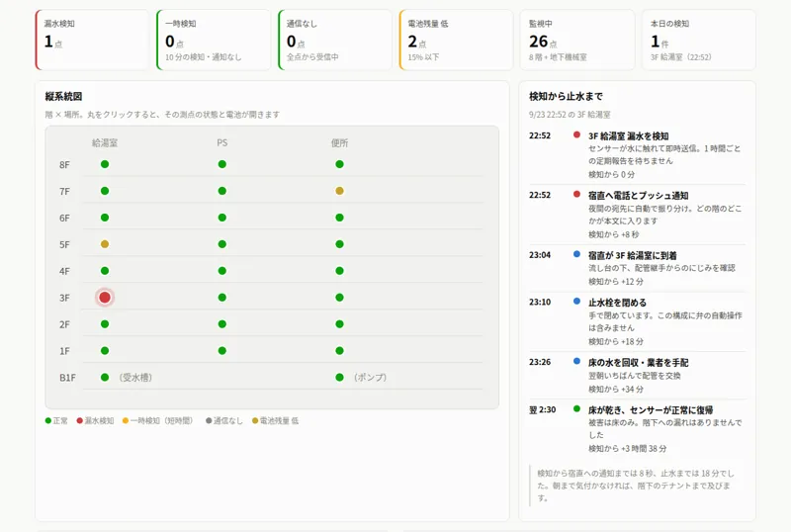Select the 7F 給湯室 sensor dot
Screen dimensions: 791x532
point(105,191)
